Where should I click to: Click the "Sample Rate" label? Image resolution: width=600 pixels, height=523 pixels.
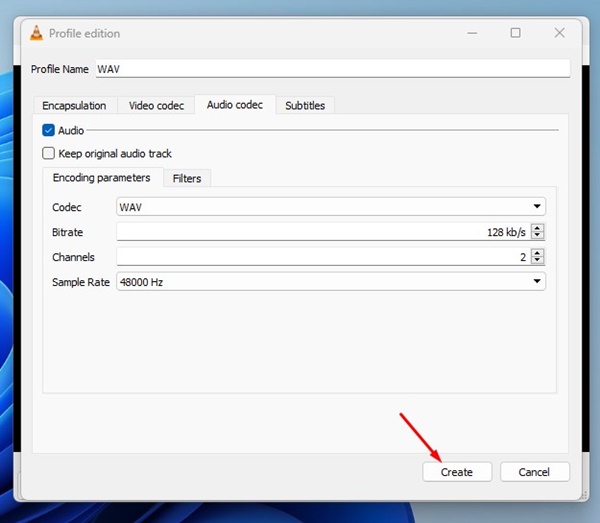point(81,282)
